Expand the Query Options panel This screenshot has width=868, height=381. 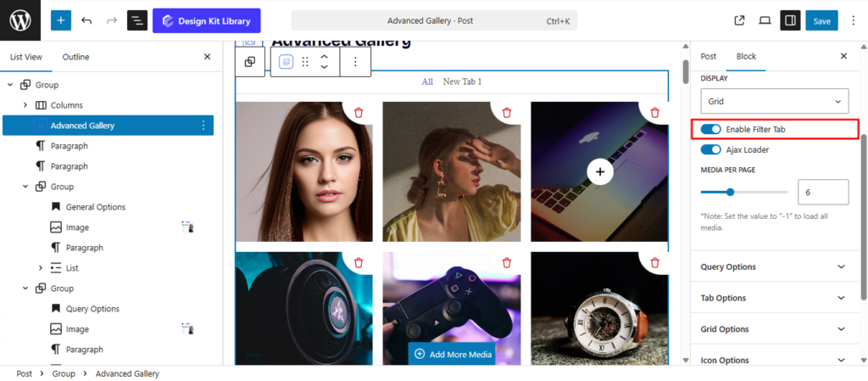pos(773,266)
